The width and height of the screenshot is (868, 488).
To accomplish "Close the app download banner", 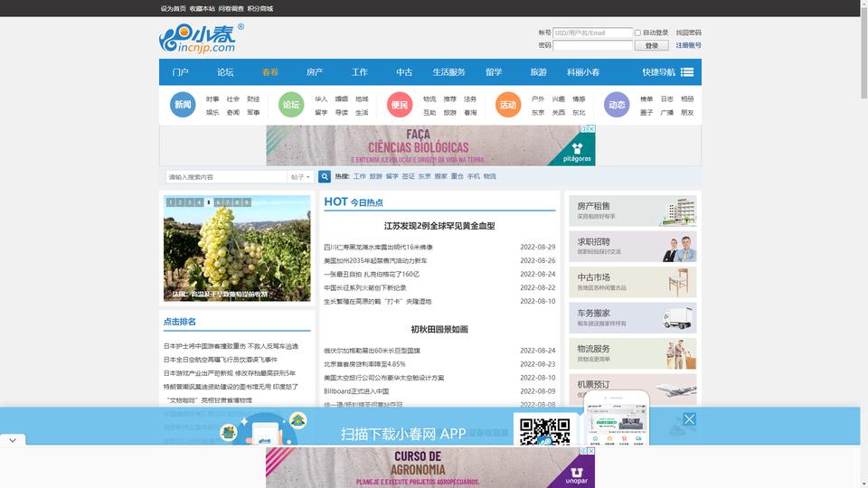I will (x=689, y=419).
